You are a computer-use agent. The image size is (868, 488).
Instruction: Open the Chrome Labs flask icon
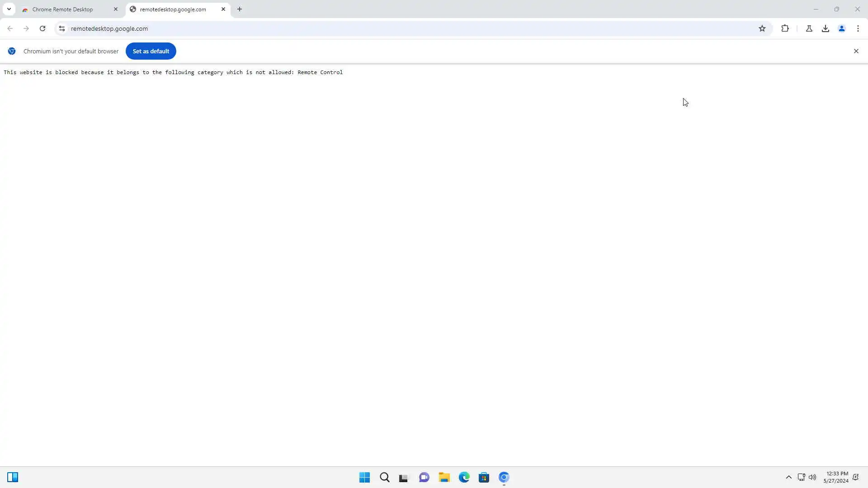[809, 28]
